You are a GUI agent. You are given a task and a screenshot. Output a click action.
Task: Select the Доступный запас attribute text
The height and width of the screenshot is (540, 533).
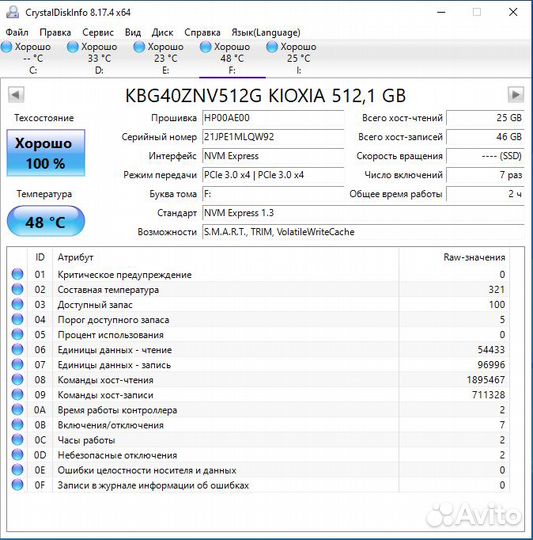(95, 305)
